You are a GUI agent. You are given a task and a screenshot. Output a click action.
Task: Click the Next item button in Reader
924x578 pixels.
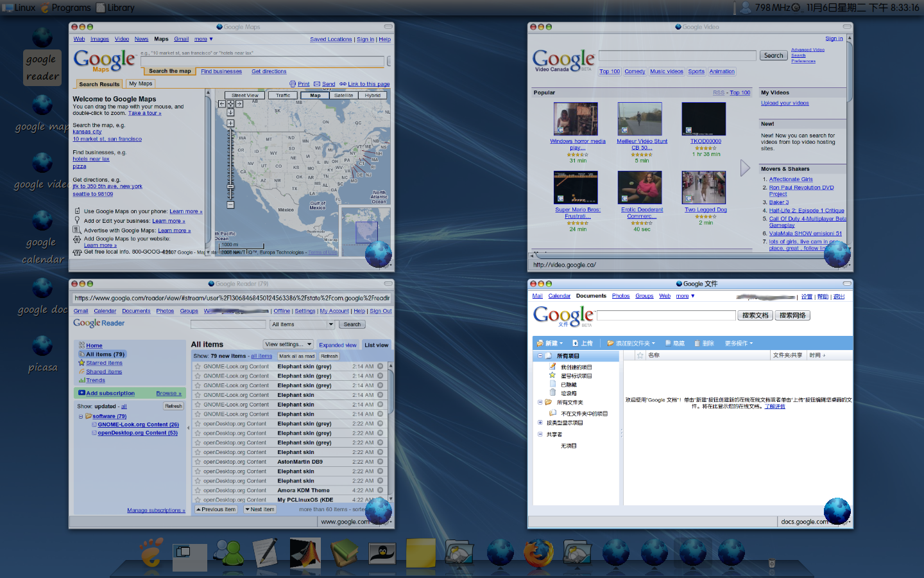coord(259,509)
